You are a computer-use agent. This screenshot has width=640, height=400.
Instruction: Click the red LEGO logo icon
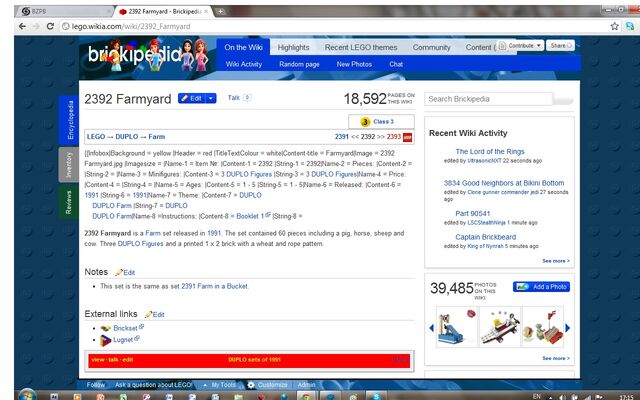pos(407,137)
